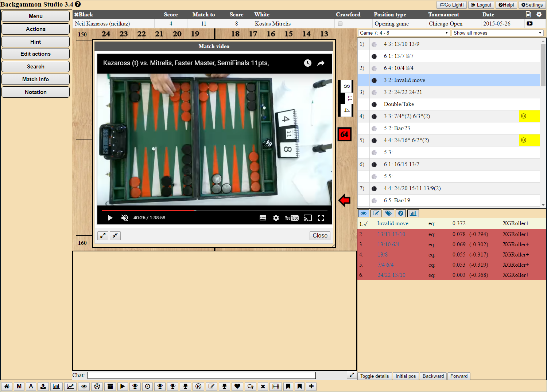Click the film strip icon in the bottom toolbar
This screenshot has height=392, width=547.
tap(276, 386)
